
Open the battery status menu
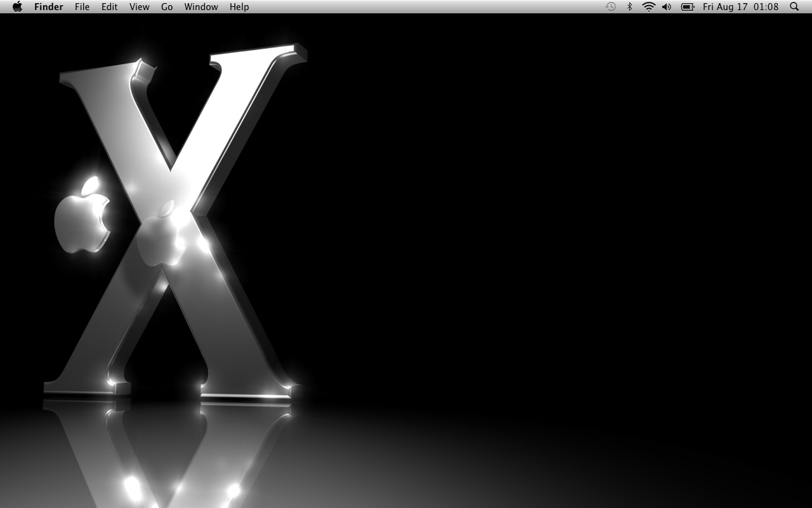tap(688, 7)
